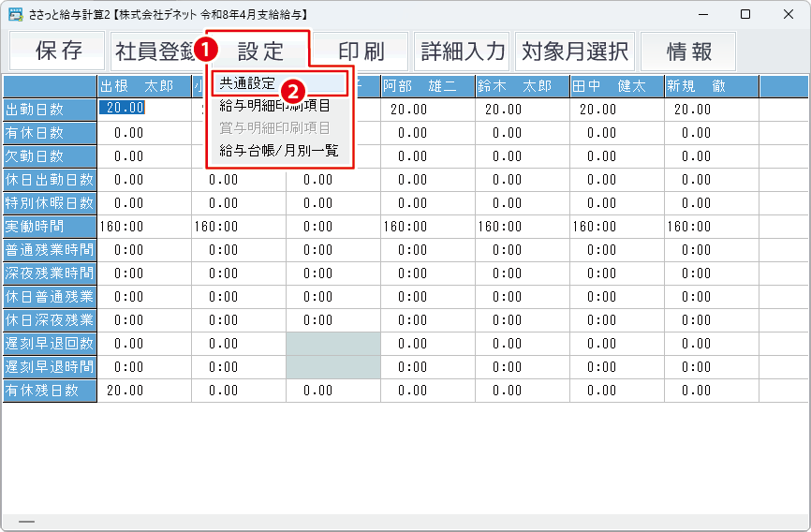Open the 情報 toolbar button
The height and width of the screenshot is (532, 811).
point(688,52)
